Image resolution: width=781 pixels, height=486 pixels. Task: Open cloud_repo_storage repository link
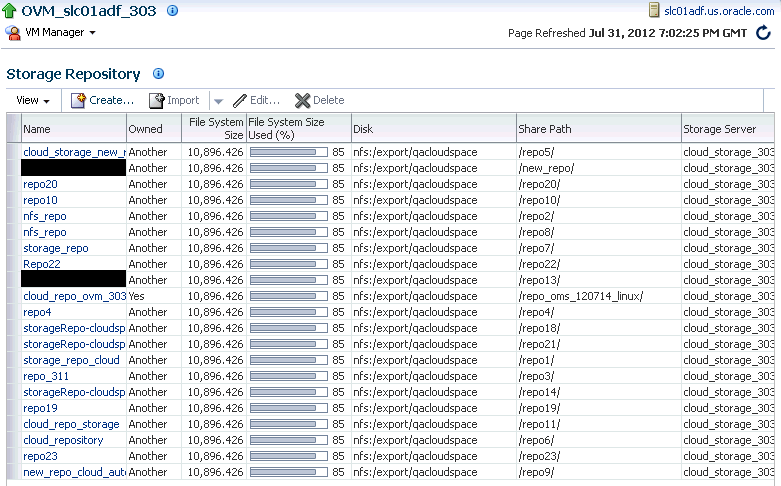point(71,424)
